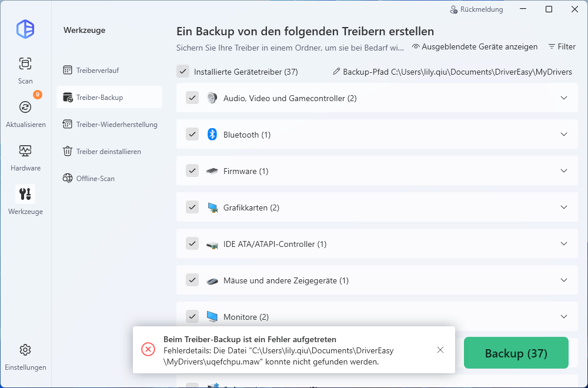Screen dimensions: 588x388
Task: Uncheck the Firmware (1) checkbox
Action: coord(192,171)
